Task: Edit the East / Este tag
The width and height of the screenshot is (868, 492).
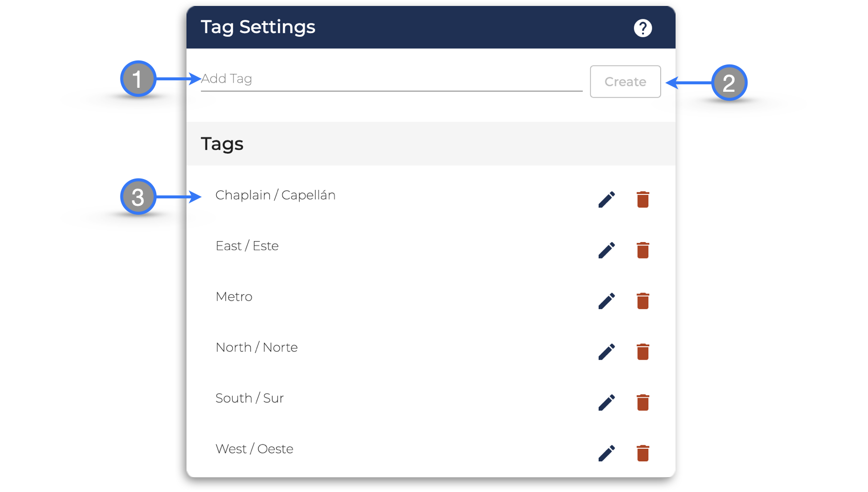Action: pos(607,250)
